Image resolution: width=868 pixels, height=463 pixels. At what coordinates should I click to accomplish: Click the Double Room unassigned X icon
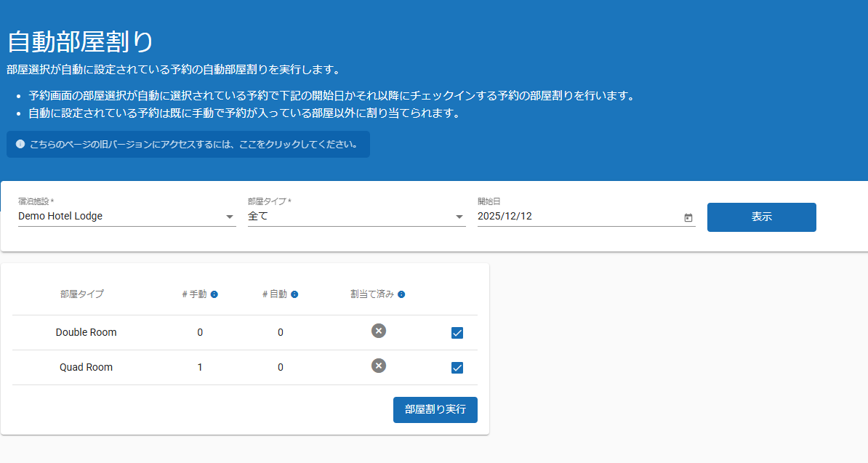378,331
